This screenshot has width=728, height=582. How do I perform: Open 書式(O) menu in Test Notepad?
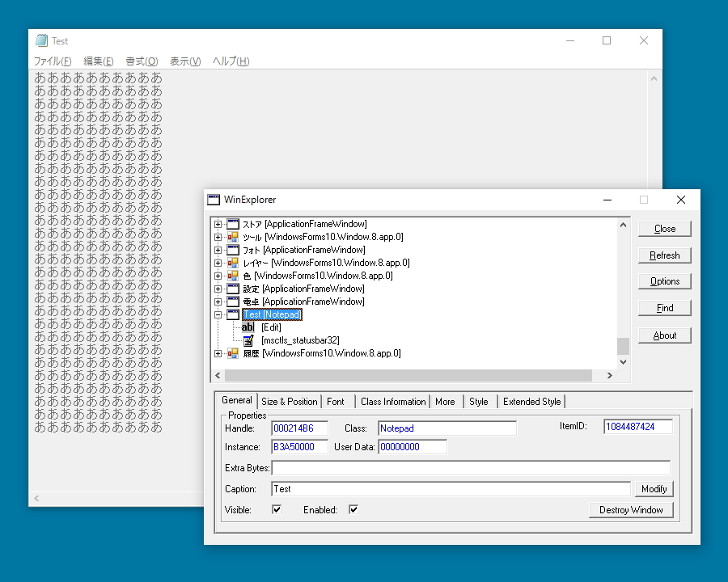click(x=142, y=61)
